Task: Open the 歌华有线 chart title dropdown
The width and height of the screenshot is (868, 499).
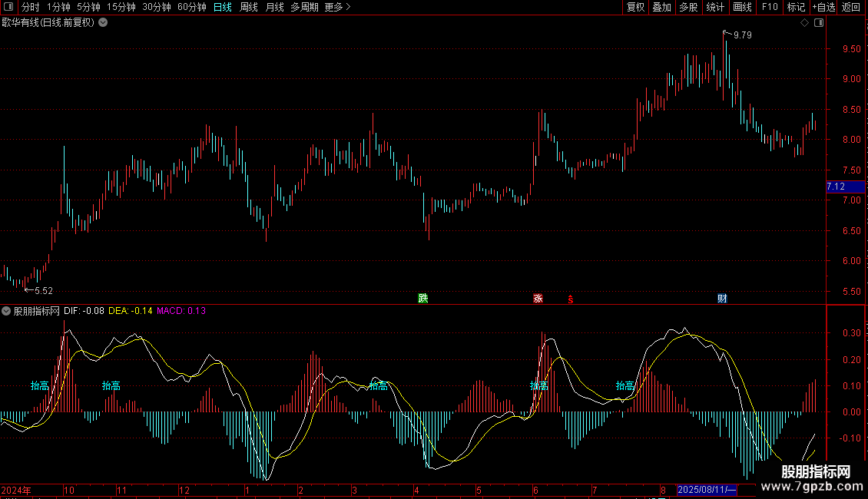Action: point(103,22)
